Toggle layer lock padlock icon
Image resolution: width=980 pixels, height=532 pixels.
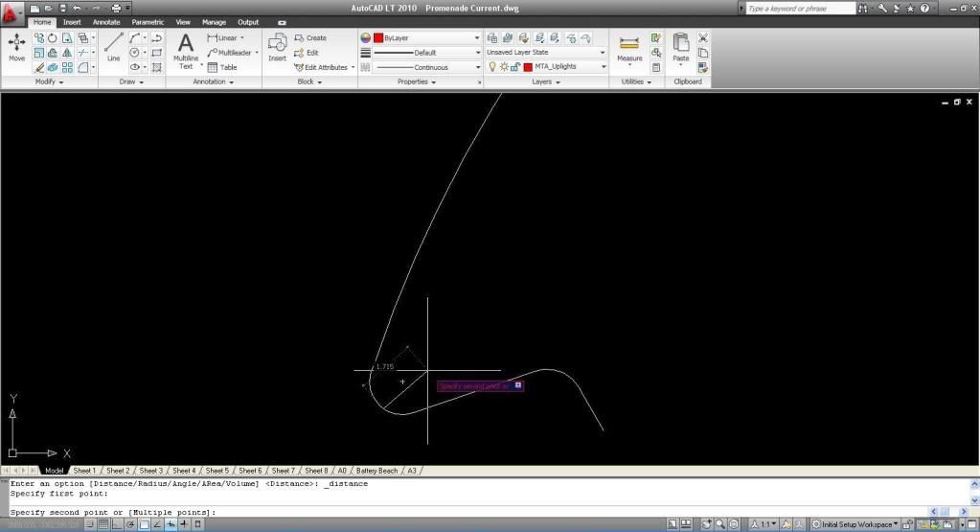[515, 67]
